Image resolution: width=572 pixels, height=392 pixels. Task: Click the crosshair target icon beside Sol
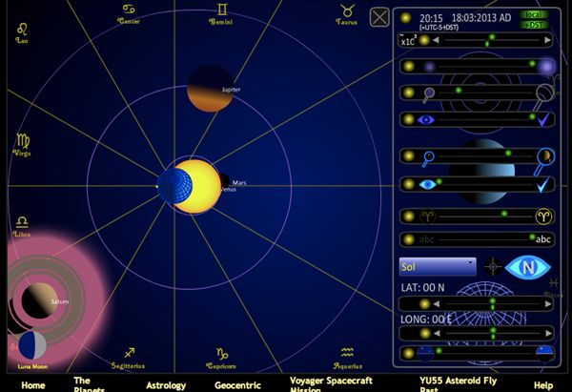pos(493,267)
